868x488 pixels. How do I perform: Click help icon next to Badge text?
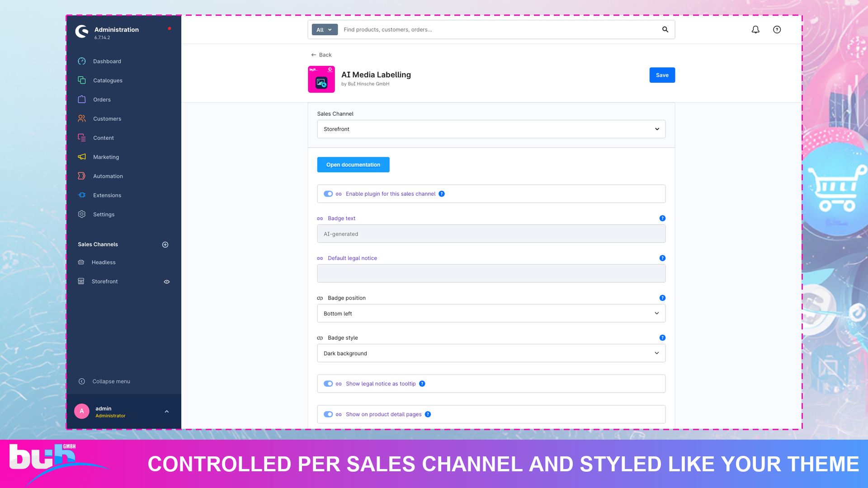[x=662, y=218]
